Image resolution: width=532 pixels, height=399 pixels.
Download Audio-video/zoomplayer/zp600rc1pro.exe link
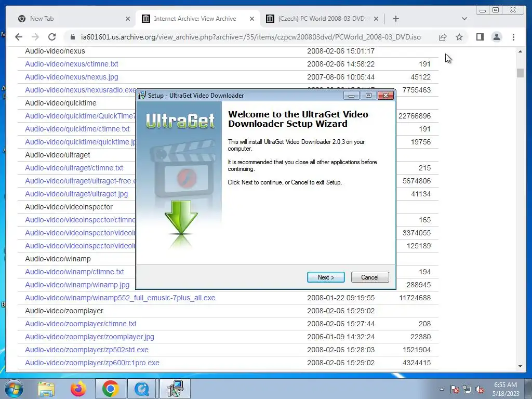(92, 363)
